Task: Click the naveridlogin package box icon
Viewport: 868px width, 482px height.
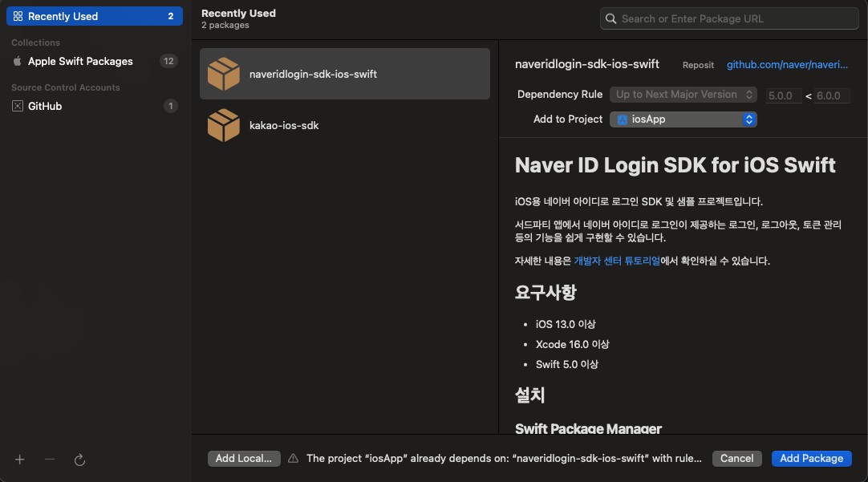Action: (224, 74)
